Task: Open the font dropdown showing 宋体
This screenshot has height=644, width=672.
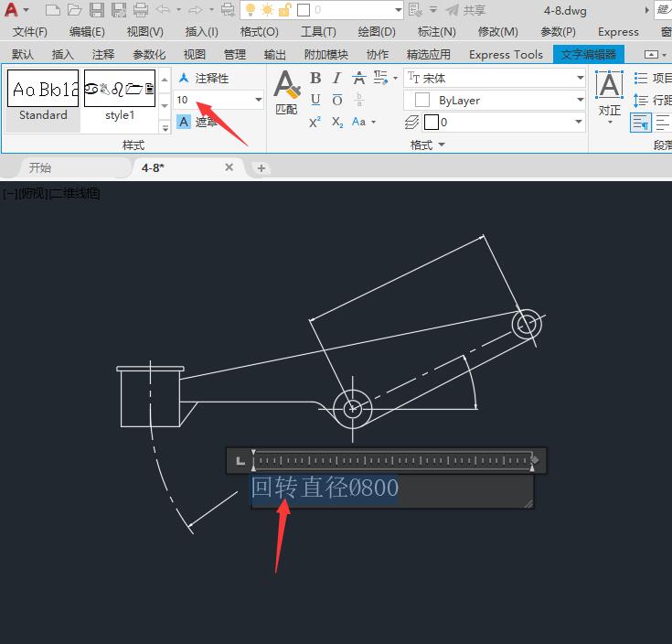Action: click(x=580, y=78)
